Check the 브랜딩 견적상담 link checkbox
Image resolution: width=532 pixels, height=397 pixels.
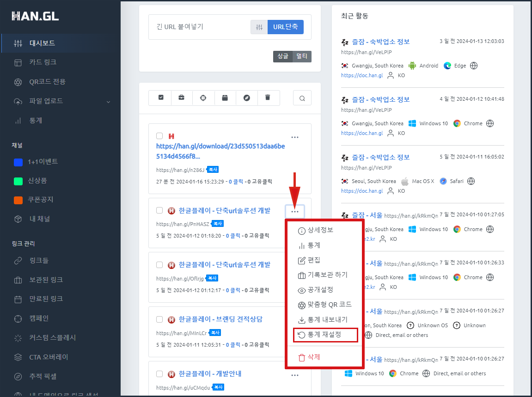(x=159, y=319)
